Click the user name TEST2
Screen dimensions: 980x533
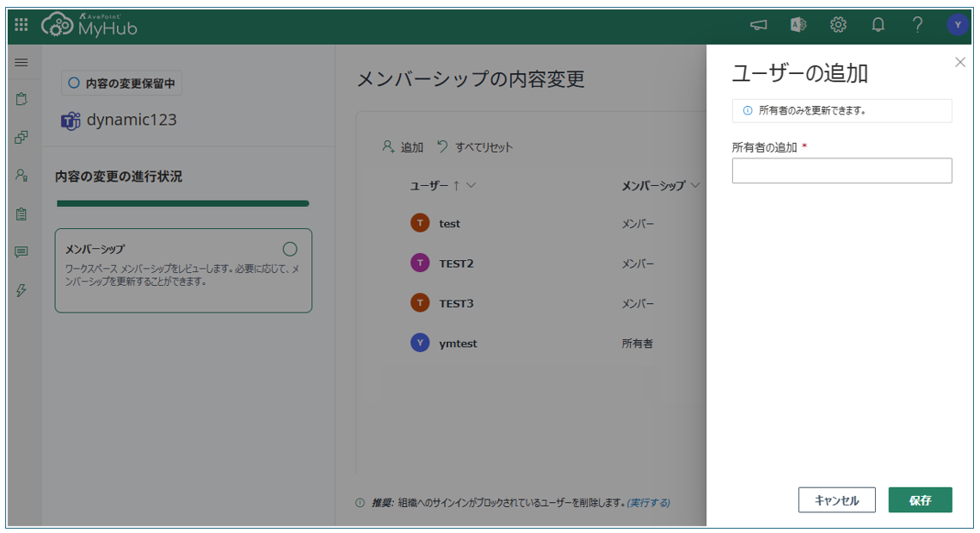pyautogui.click(x=456, y=263)
